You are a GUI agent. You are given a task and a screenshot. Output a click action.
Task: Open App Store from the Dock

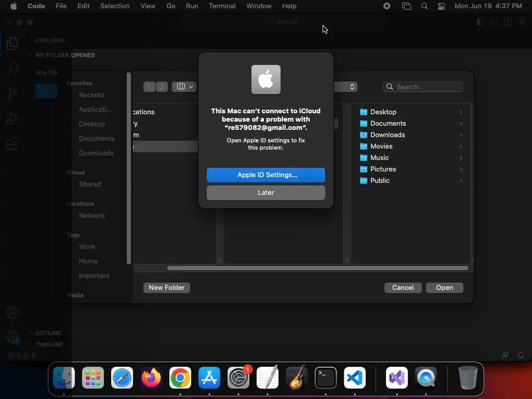pos(209,378)
